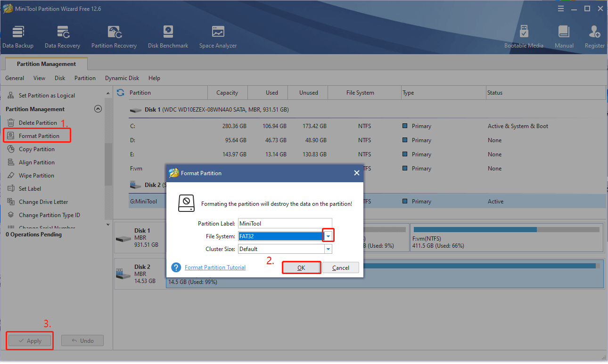Click the Partition Label input field

click(x=285, y=223)
